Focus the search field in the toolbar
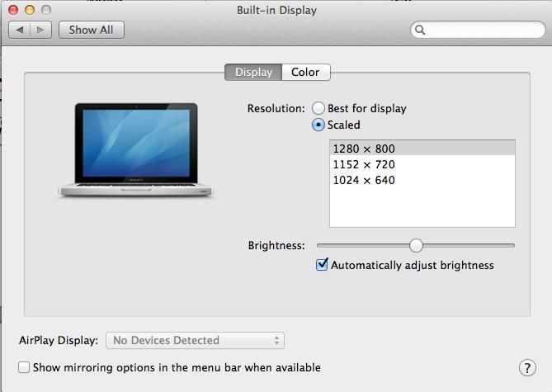Image resolution: width=552 pixels, height=392 pixels. 478,30
